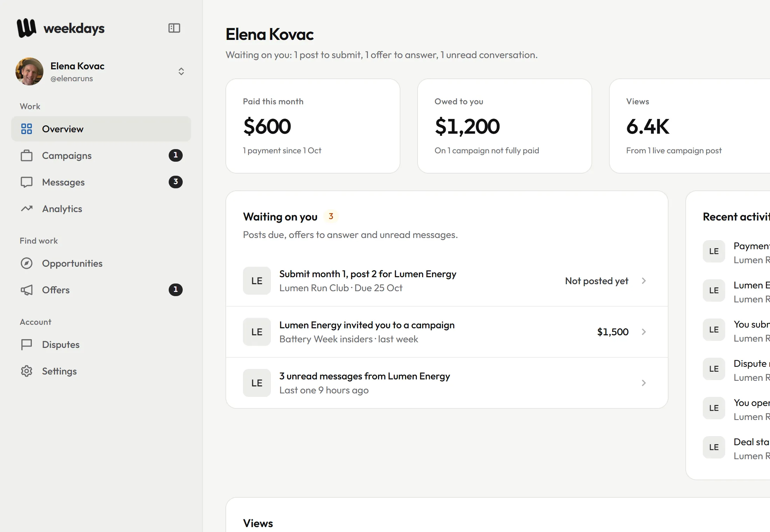770x532 pixels.
Task: Click the Analytics trend line icon
Action: pos(27,209)
